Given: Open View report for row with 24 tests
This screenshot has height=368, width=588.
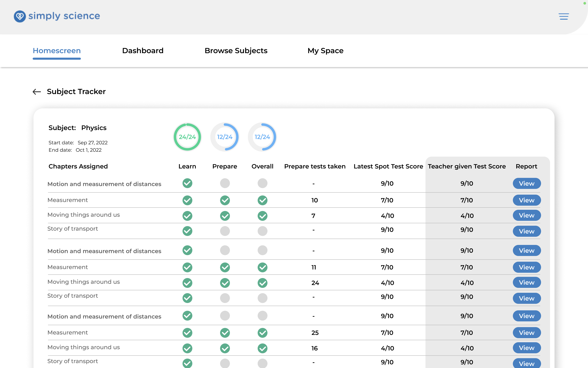Looking at the screenshot, I should (x=527, y=282).
